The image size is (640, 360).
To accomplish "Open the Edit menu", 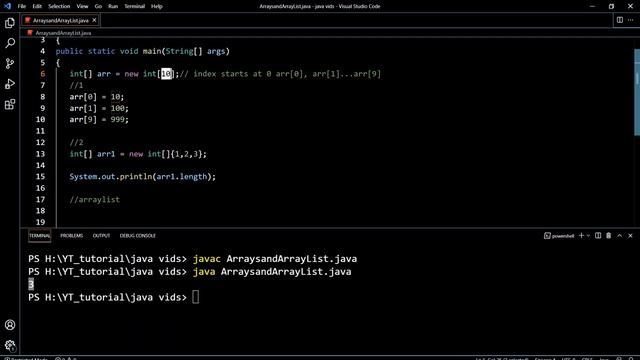I will [37, 6].
